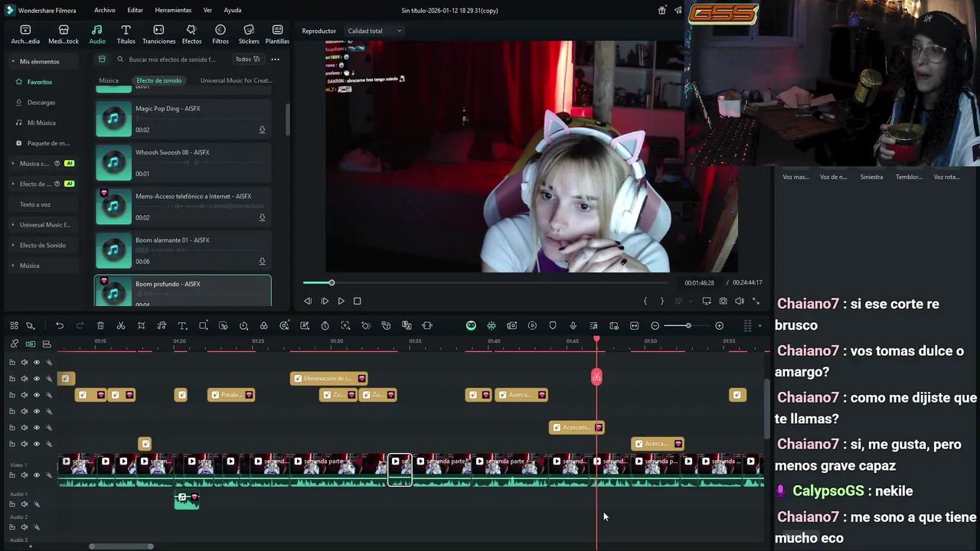
Task: Lock the Video 1 track
Action: tap(11, 475)
